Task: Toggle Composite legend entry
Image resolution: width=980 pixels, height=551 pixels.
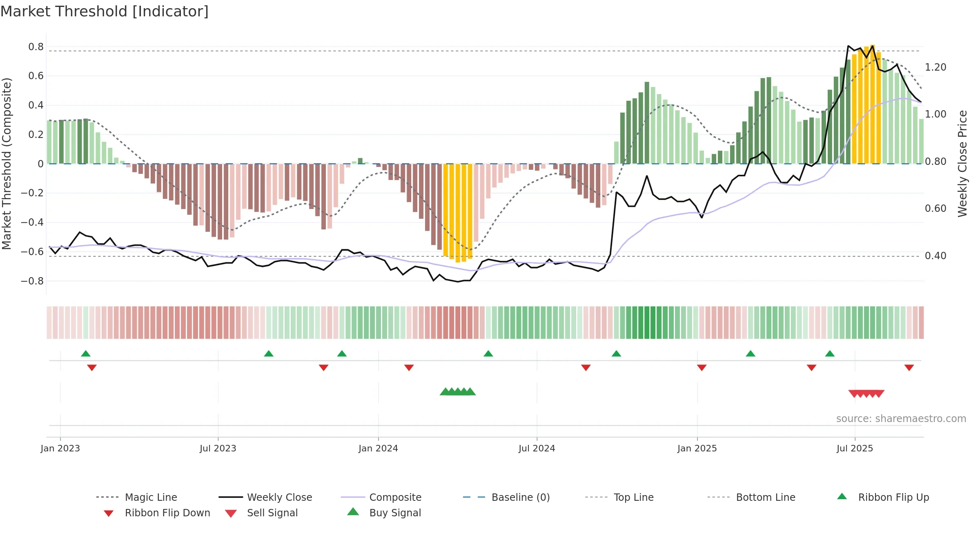Action: 381,497
